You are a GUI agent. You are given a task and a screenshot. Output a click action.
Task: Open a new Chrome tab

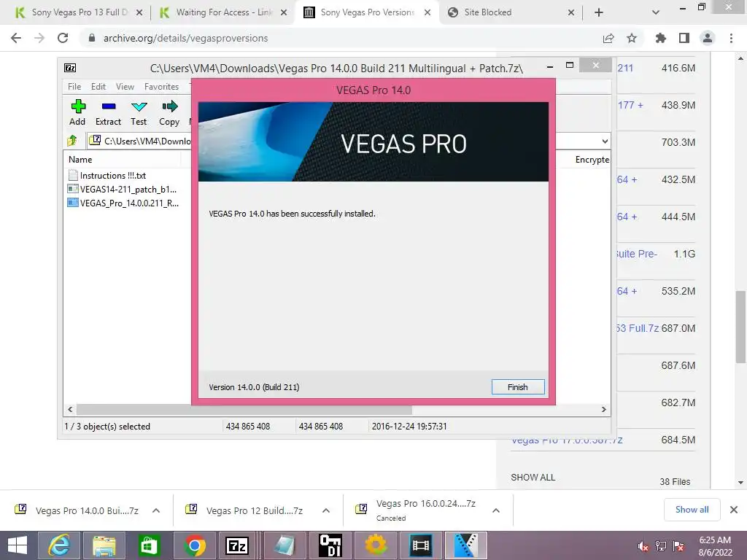click(599, 12)
